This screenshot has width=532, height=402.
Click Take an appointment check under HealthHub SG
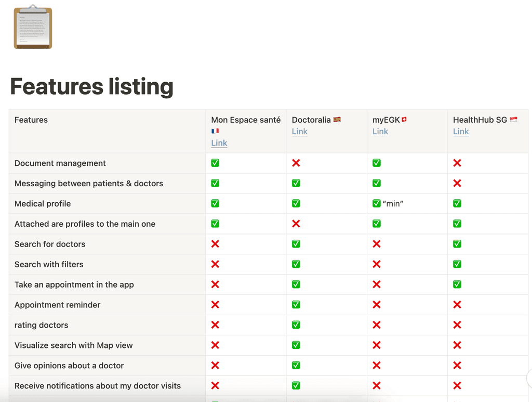click(x=457, y=284)
